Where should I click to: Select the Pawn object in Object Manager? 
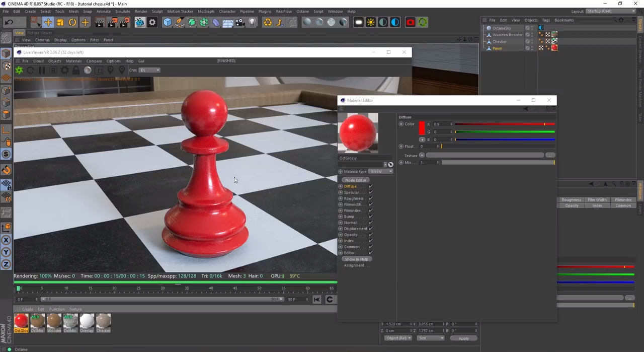click(498, 48)
